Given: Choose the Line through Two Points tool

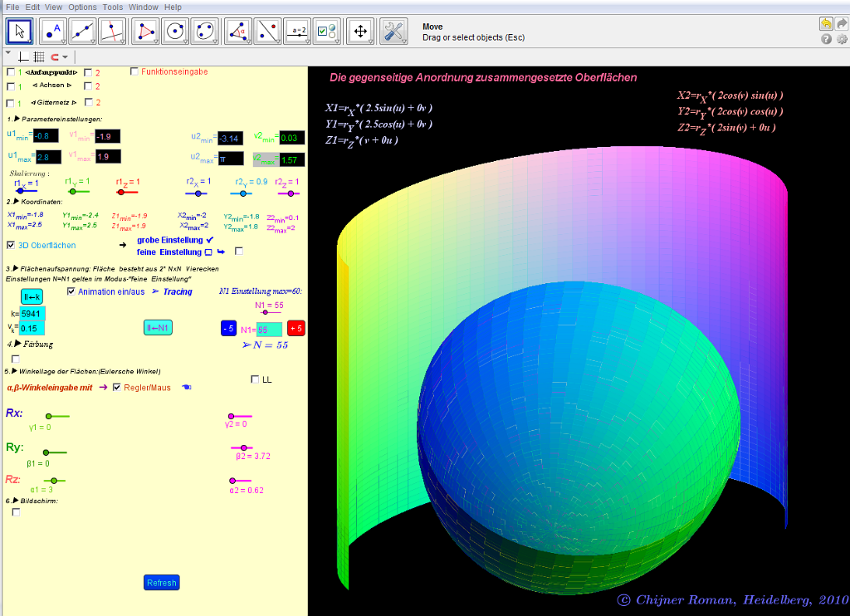Looking at the screenshot, I should coord(82,32).
